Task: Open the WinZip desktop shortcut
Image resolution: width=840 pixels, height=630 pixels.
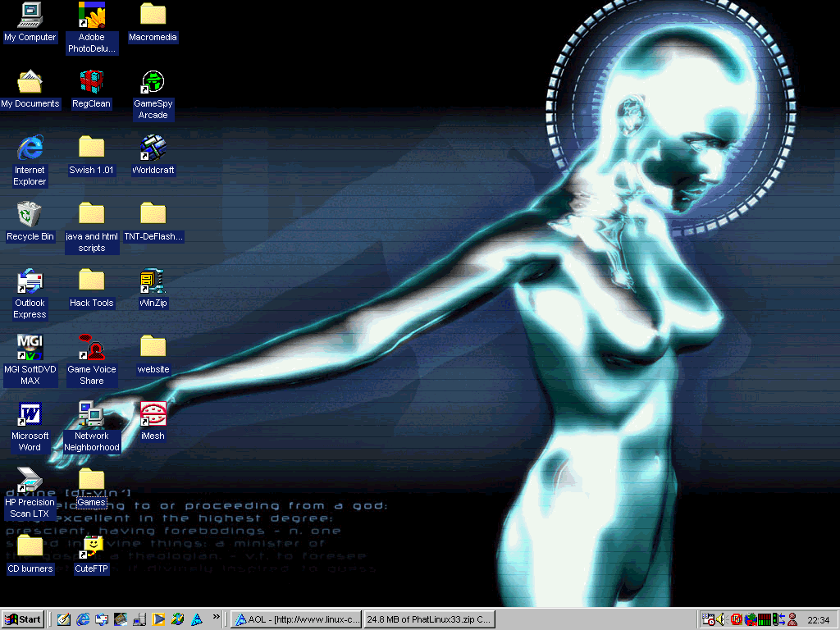Action: (153, 281)
